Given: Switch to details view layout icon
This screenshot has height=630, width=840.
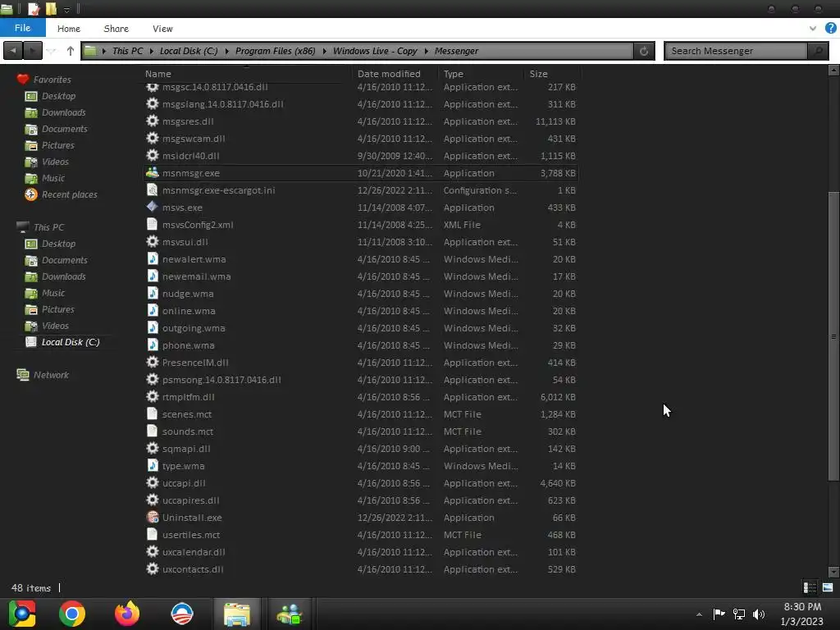Looking at the screenshot, I should pos(810,587).
